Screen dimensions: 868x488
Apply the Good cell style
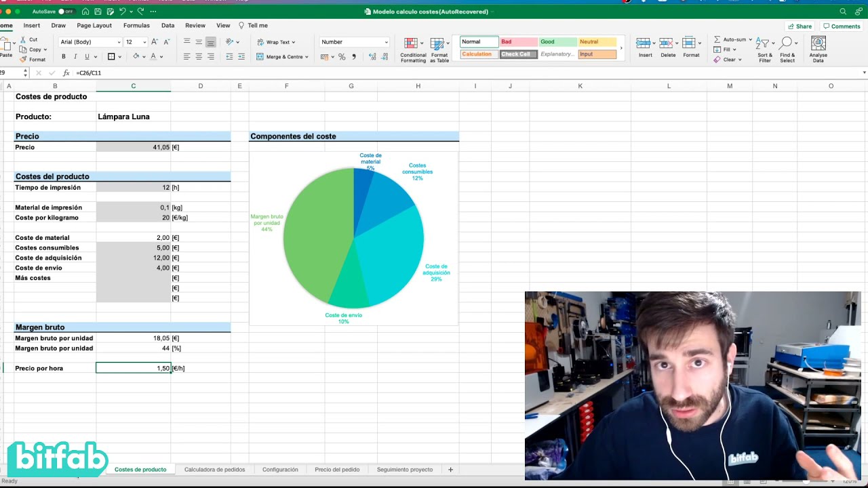(x=558, y=42)
